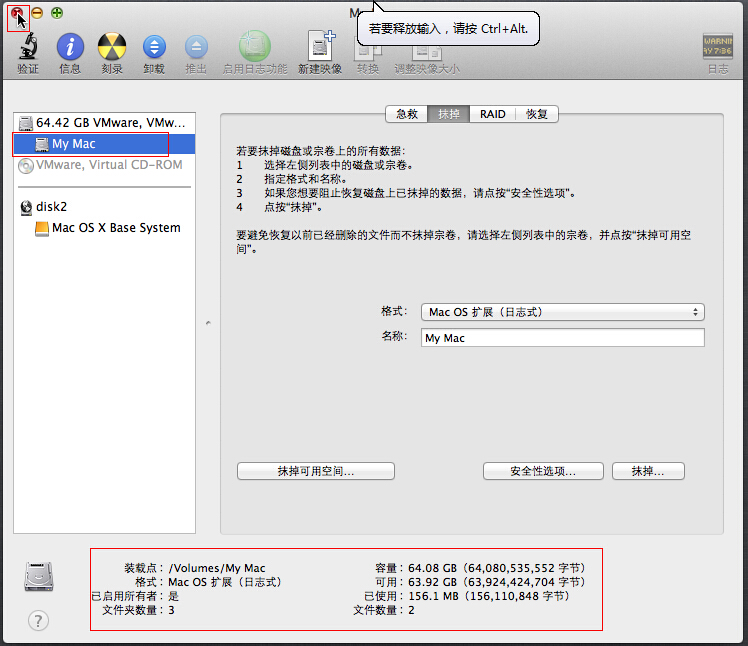
Task: Open the 信息 (Info) toolbar icon
Action: [70, 47]
